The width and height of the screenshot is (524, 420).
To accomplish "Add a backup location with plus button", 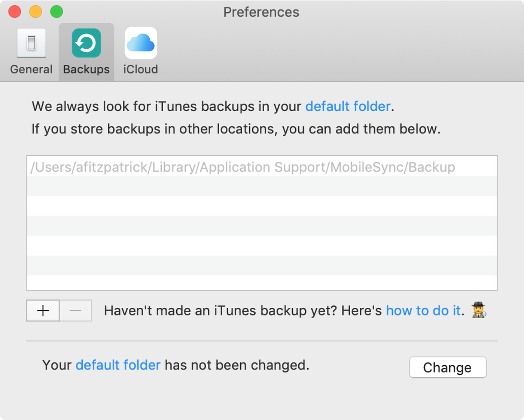I will (43, 311).
